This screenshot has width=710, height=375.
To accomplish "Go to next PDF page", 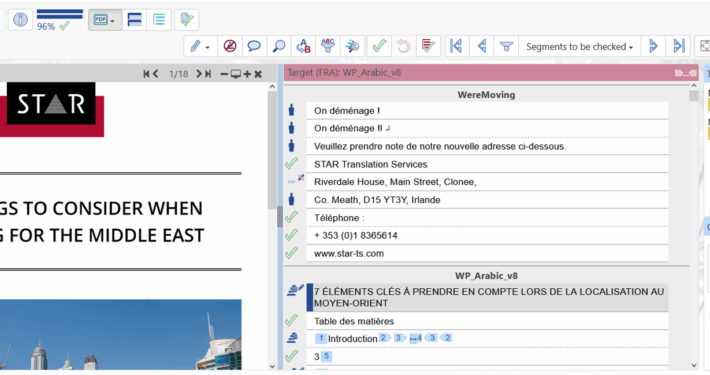I will pyautogui.click(x=199, y=74).
